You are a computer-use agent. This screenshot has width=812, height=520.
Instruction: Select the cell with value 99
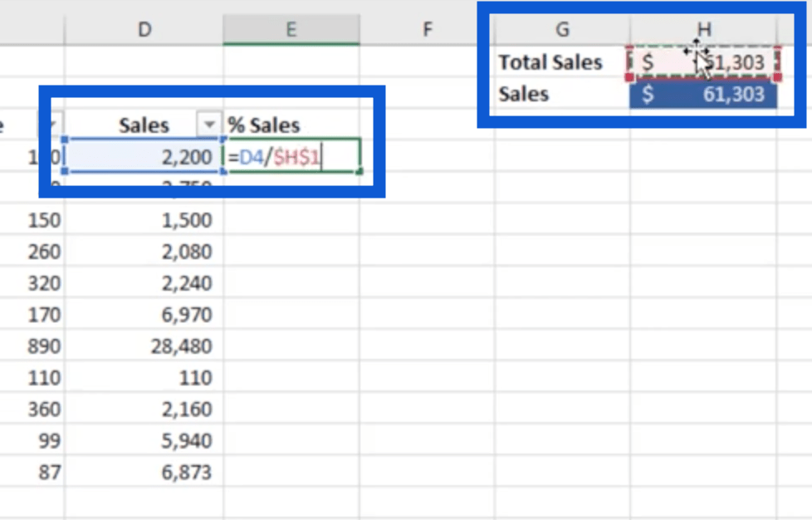point(32,441)
